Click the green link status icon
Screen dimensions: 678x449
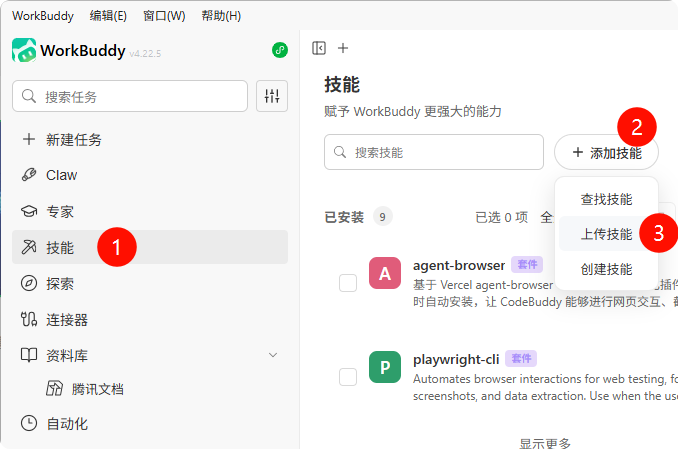pyautogui.click(x=280, y=50)
